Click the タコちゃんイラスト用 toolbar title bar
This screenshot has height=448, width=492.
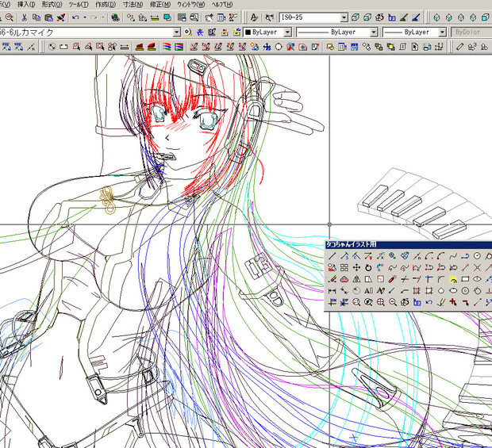click(408, 244)
